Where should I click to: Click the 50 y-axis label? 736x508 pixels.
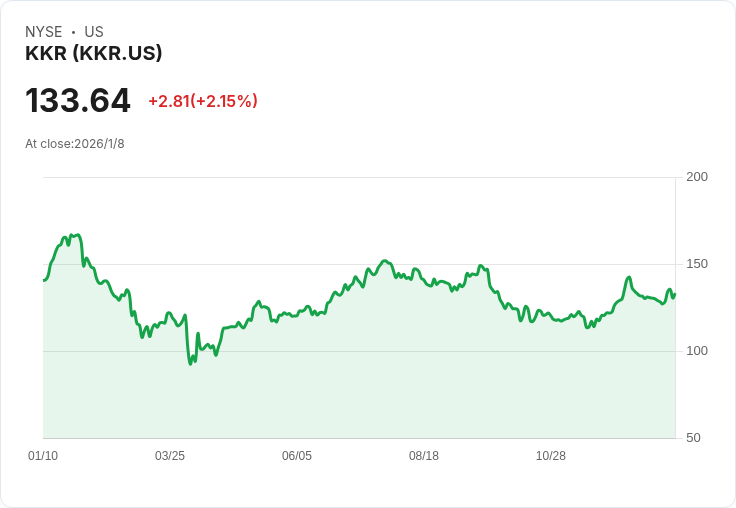[x=693, y=438]
